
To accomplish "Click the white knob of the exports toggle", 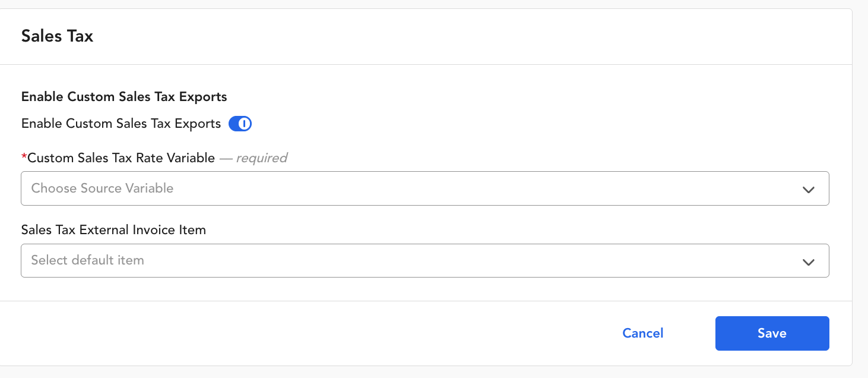I will [x=245, y=124].
